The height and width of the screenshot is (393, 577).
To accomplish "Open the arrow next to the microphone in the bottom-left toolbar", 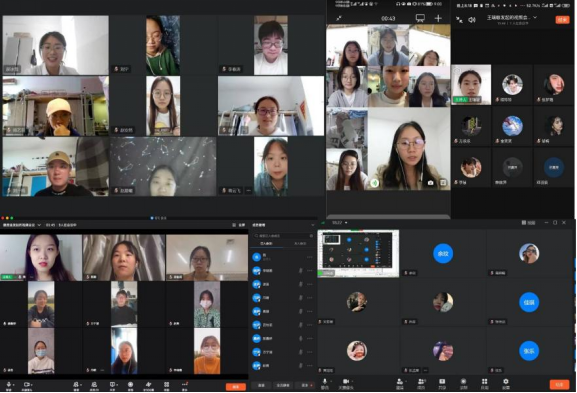I will click(x=14, y=385).
